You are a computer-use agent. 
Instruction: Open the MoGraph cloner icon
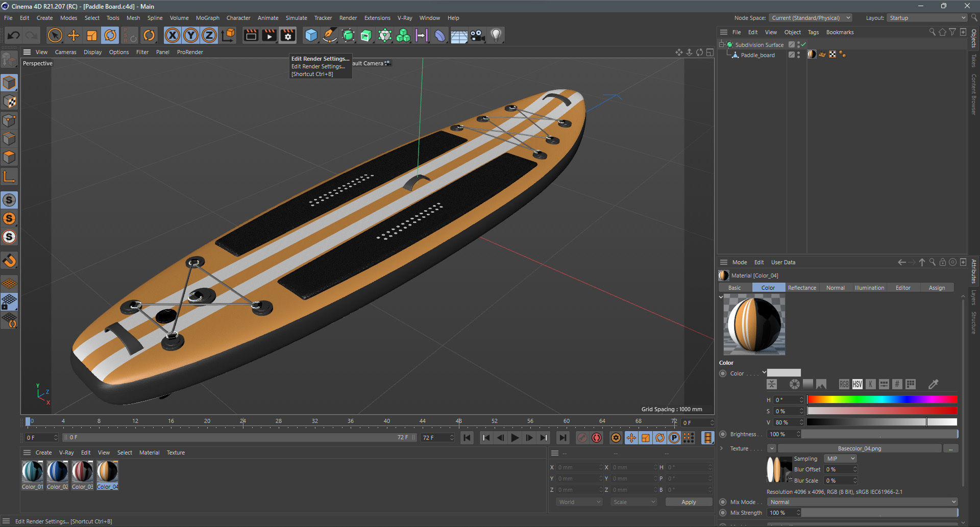tap(403, 35)
